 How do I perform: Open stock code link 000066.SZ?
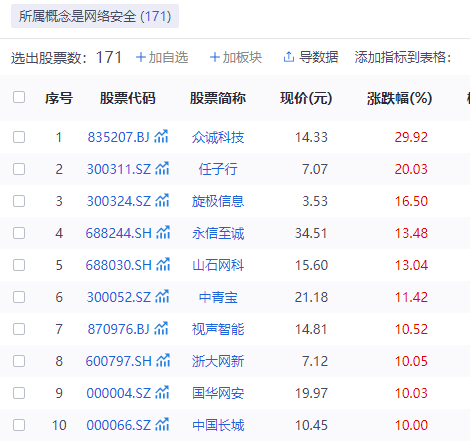(x=119, y=425)
